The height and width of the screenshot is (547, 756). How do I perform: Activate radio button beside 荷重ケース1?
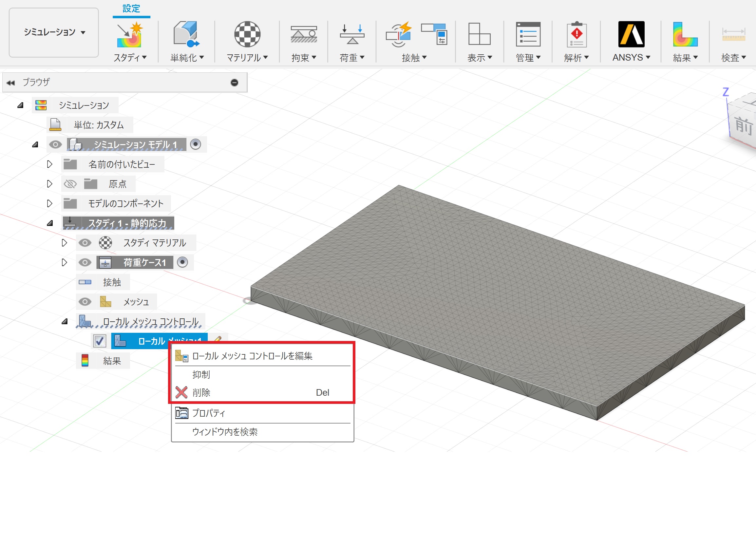(x=182, y=262)
